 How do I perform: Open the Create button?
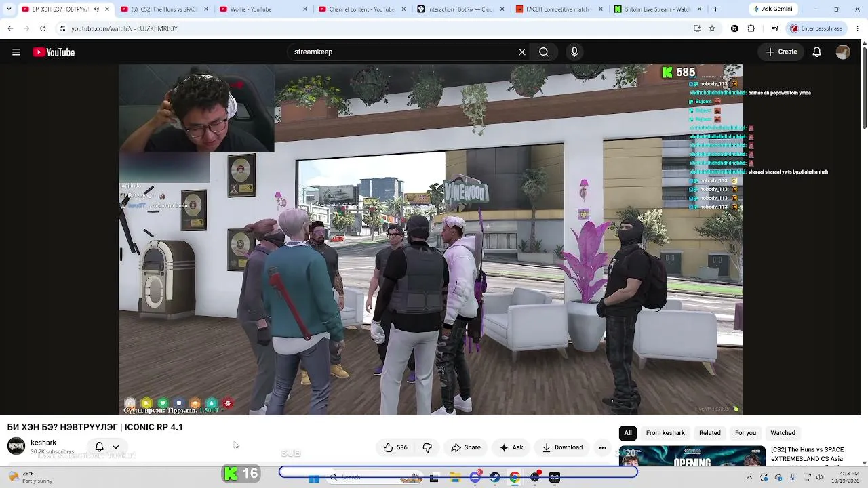pos(781,52)
